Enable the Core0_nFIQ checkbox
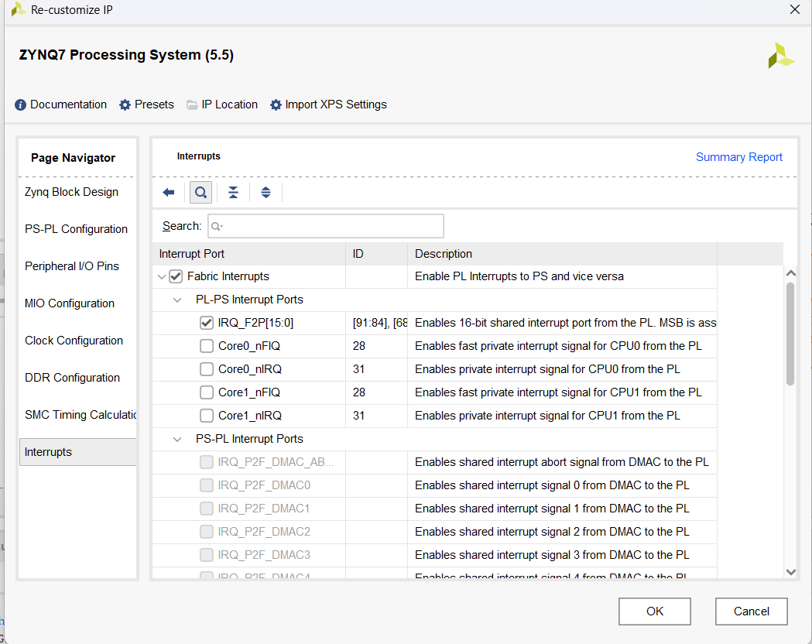 pyautogui.click(x=207, y=346)
